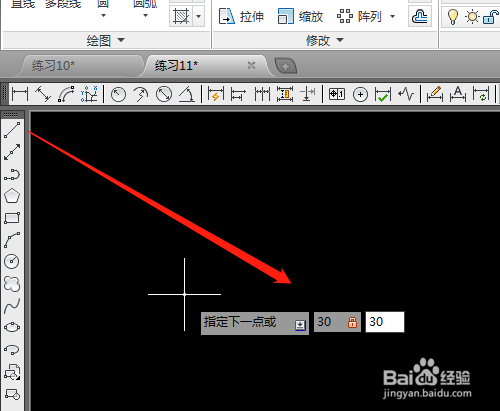Click the left draw toolbar grip handle
Screen dimensions: 500x411
click(11, 115)
